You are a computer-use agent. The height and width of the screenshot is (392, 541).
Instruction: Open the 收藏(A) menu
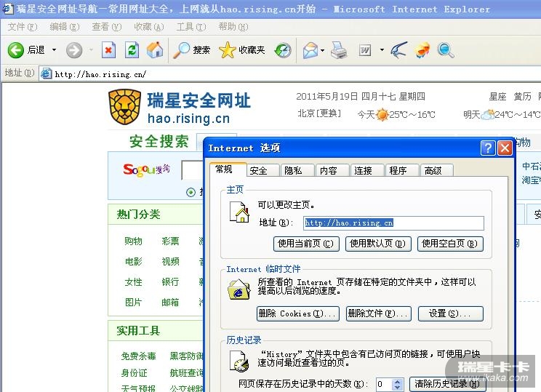point(149,27)
